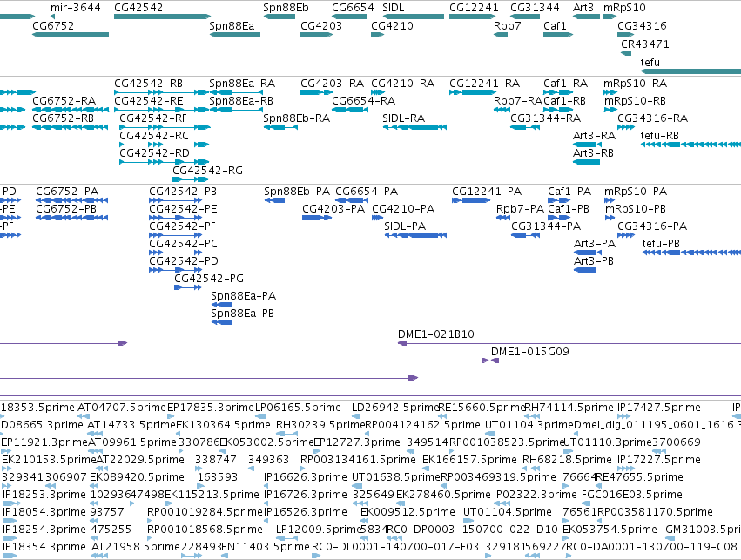
Task: Open the CG6752-RA transcript label
Action: pyautogui.click(x=64, y=101)
